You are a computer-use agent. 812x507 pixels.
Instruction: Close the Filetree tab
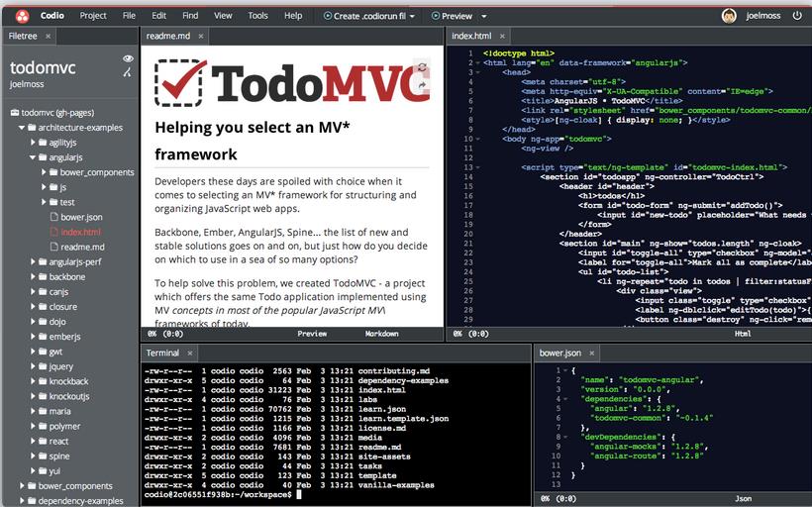click(49, 37)
